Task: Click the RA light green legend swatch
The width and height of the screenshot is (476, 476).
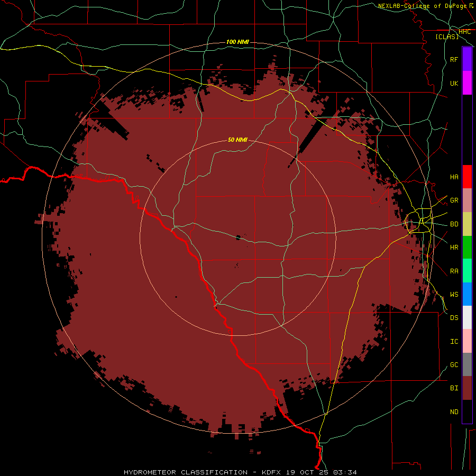Action: pos(467,271)
